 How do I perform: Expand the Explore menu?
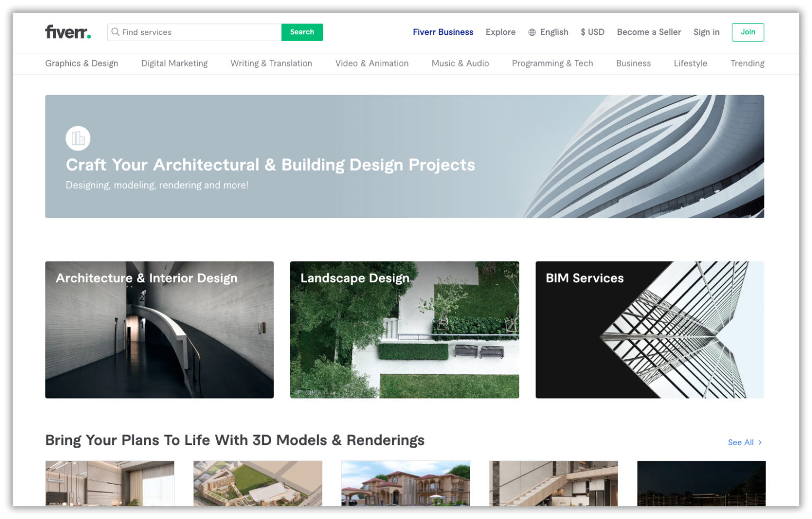click(500, 32)
